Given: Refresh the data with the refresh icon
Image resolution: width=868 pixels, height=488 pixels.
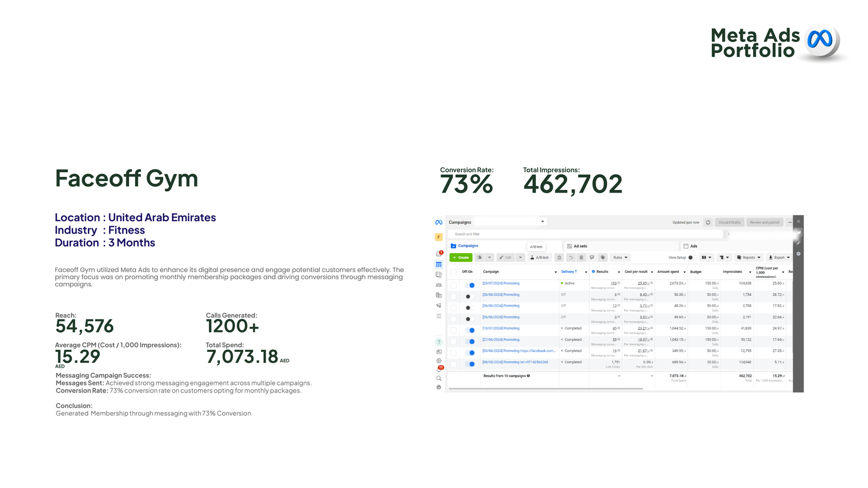Looking at the screenshot, I should pyautogui.click(x=708, y=222).
